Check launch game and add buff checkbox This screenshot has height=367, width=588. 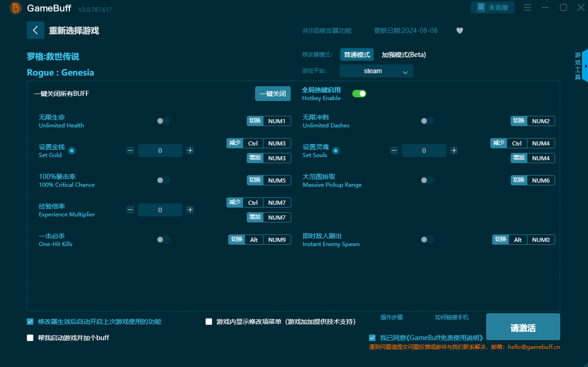pos(30,338)
